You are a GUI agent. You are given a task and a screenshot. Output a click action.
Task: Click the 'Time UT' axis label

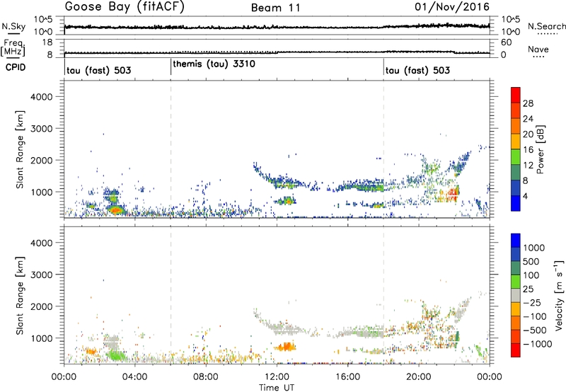[x=277, y=388]
